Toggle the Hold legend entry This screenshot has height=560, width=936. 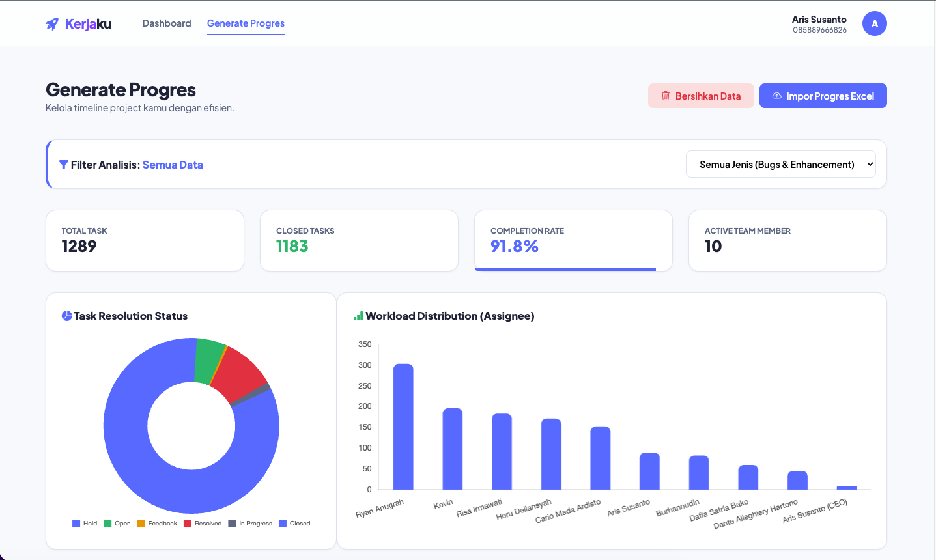pyautogui.click(x=85, y=523)
